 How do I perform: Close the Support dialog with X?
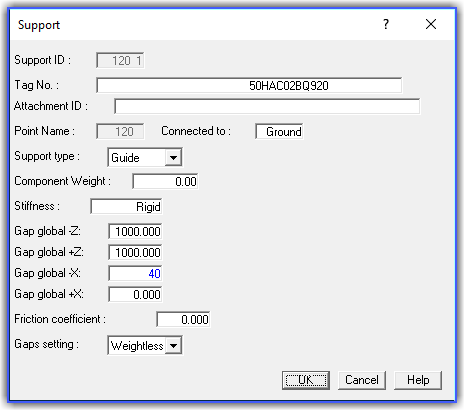[431, 24]
